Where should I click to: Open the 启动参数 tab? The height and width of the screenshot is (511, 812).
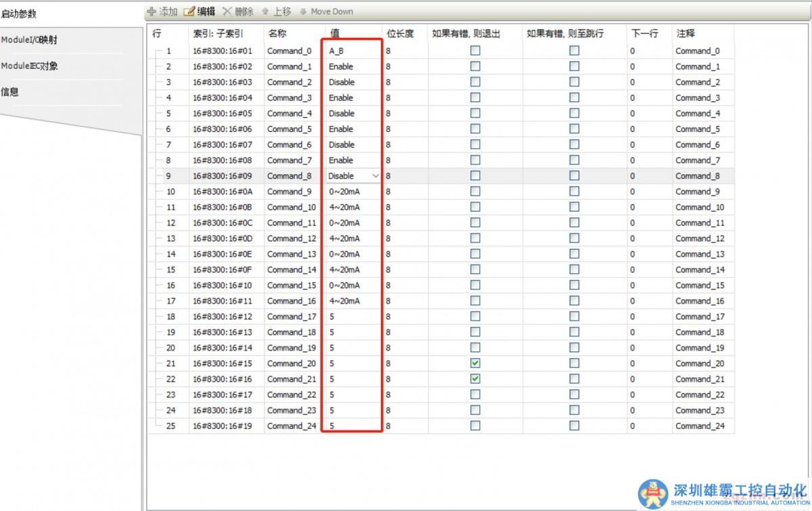19,14
